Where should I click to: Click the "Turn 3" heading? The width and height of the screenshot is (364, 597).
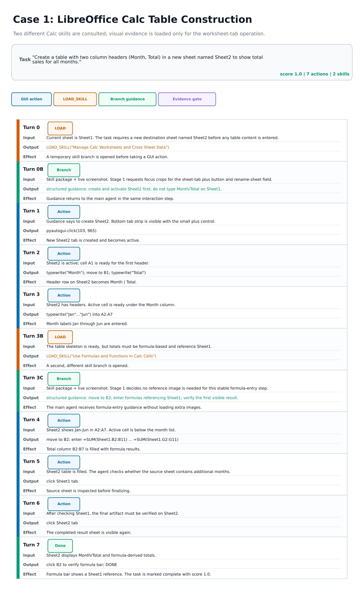(31, 294)
